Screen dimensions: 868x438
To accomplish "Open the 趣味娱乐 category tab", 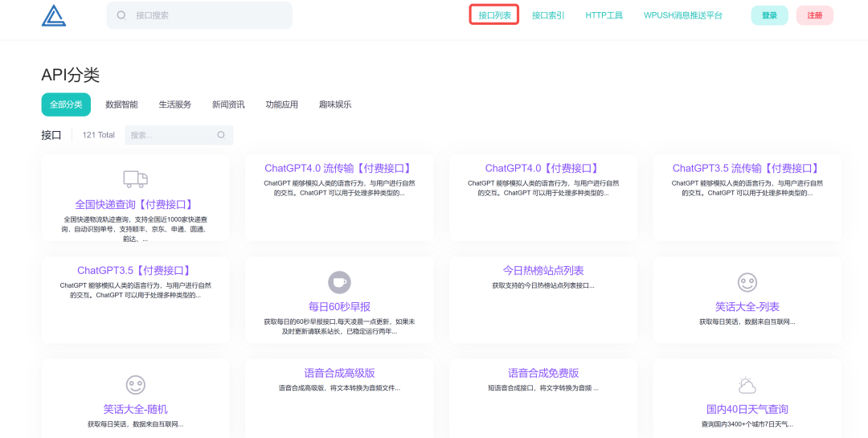I will pyautogui.click(x=335, y=104).
